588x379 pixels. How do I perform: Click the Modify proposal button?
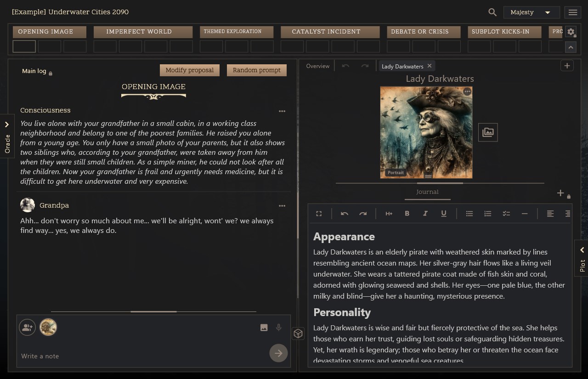pyautogui.click(x=190, y=70)
